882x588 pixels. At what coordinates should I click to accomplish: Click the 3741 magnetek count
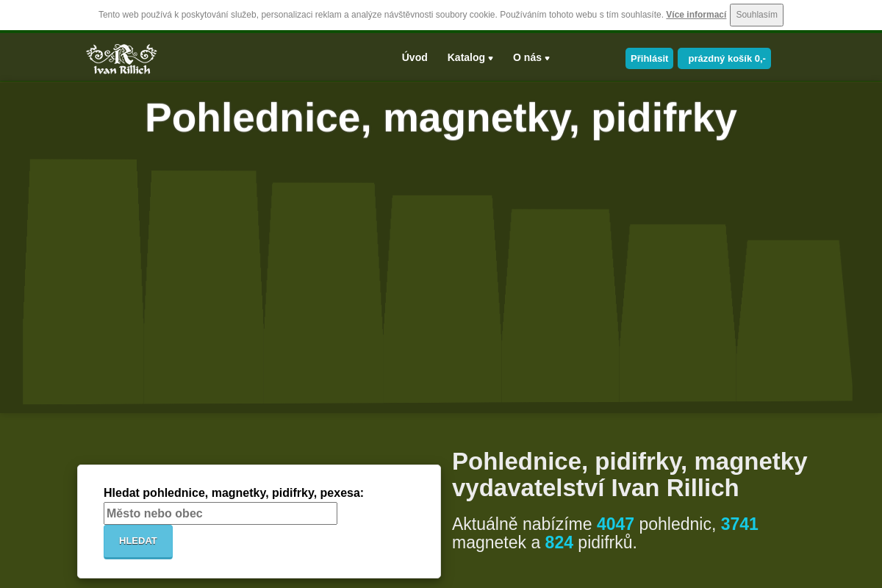coord(739,524)
